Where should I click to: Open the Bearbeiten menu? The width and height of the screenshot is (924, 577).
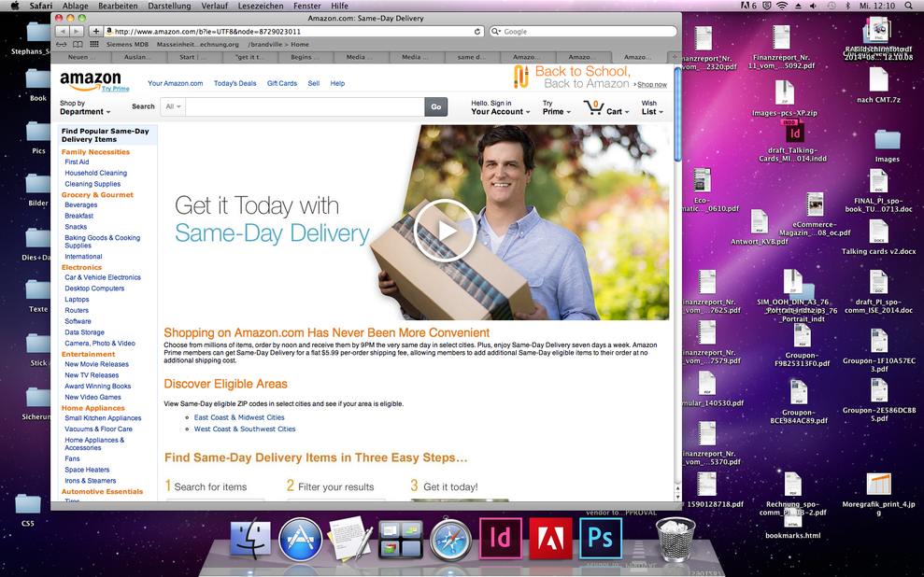click(x=118, y=6)
